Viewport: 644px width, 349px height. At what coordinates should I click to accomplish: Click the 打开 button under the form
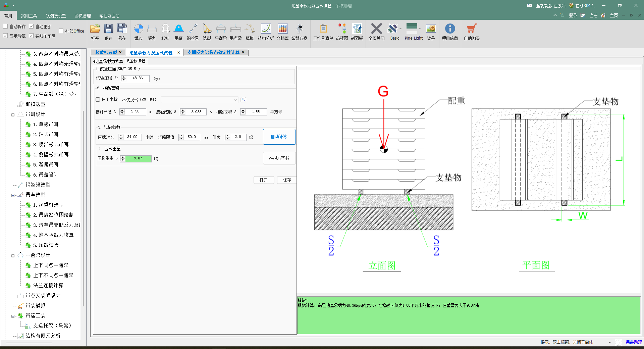pyautogui.click(x=264, y=180)
